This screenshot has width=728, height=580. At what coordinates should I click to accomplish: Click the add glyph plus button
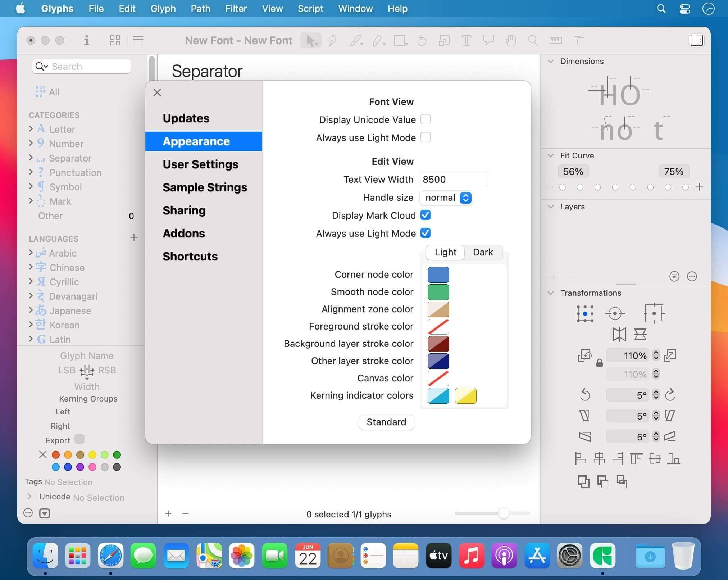coord(168,513)
